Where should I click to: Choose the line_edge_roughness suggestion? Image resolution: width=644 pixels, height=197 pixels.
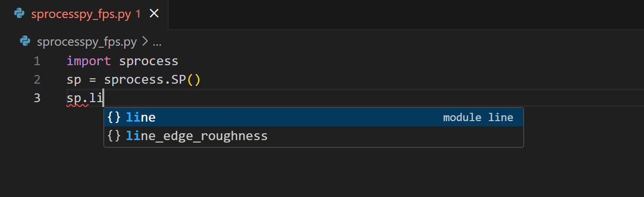197,136
